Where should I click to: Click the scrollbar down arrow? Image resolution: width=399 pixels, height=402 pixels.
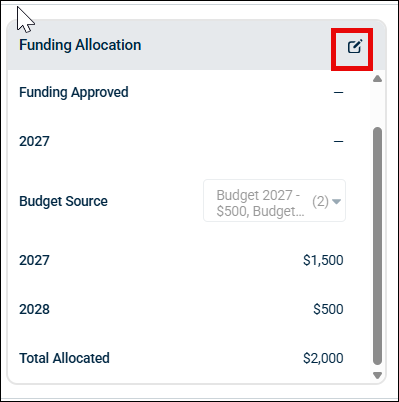[377, 376]
